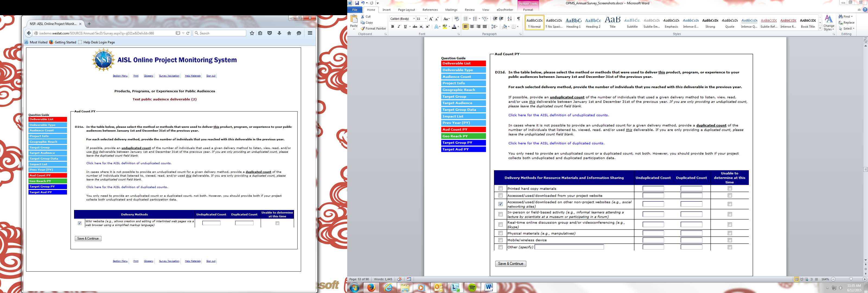868x293 pixels.
Task: Center-align the paragraph text
Action: [x=472, y=27]
